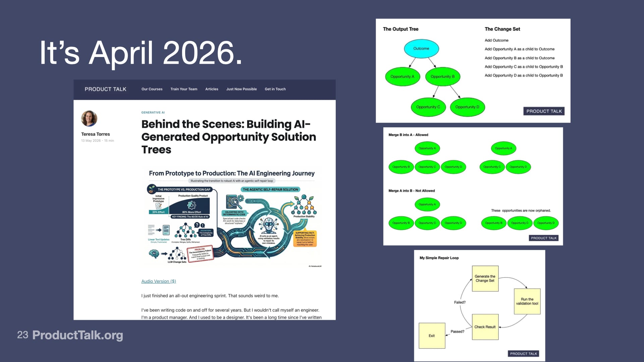Click the tree icon above Production Stability
Image resolution: width=644 pixels, height=362 pixels.
pyautogui.click(x=304, y=205)
